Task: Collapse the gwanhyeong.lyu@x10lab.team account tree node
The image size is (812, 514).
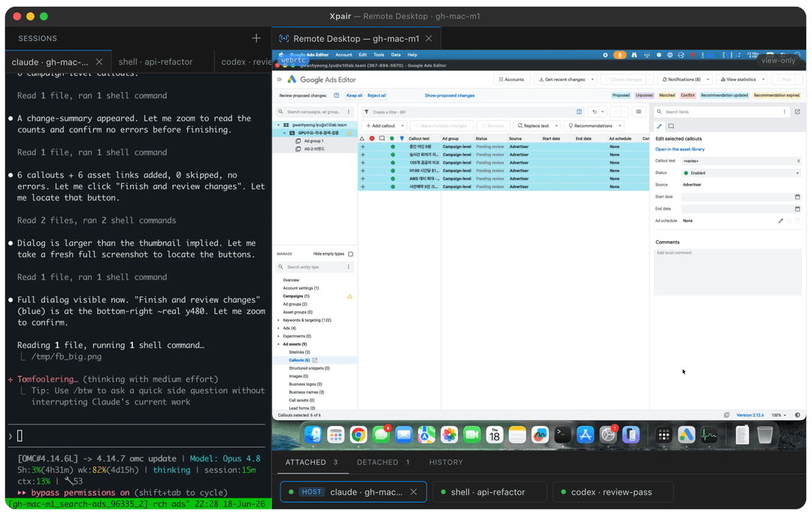Action: click(279, 125)
